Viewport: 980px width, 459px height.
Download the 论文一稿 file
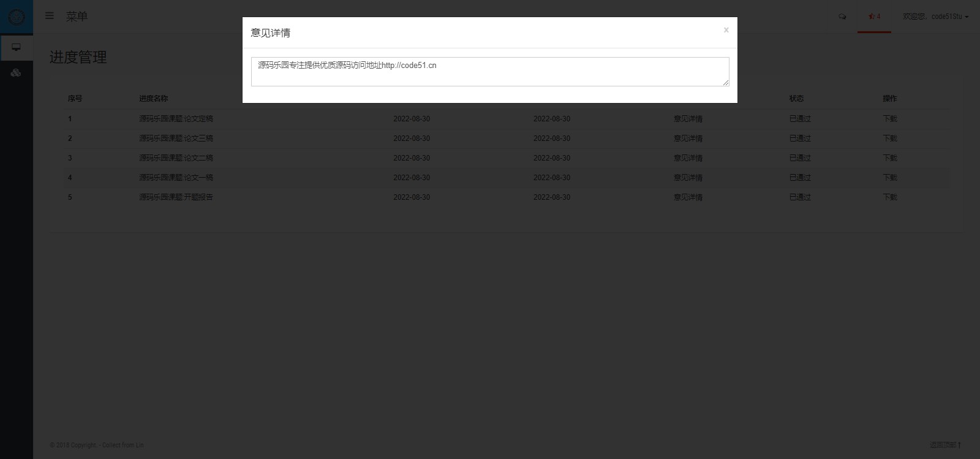pyautogui.click(x=890, y=178)
